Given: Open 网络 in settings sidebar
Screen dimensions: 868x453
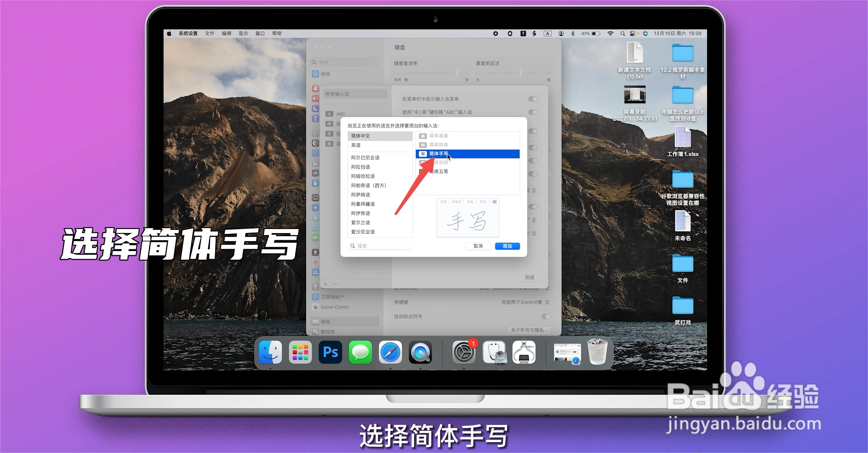Looking at the screenshot, I should (345, 74).
